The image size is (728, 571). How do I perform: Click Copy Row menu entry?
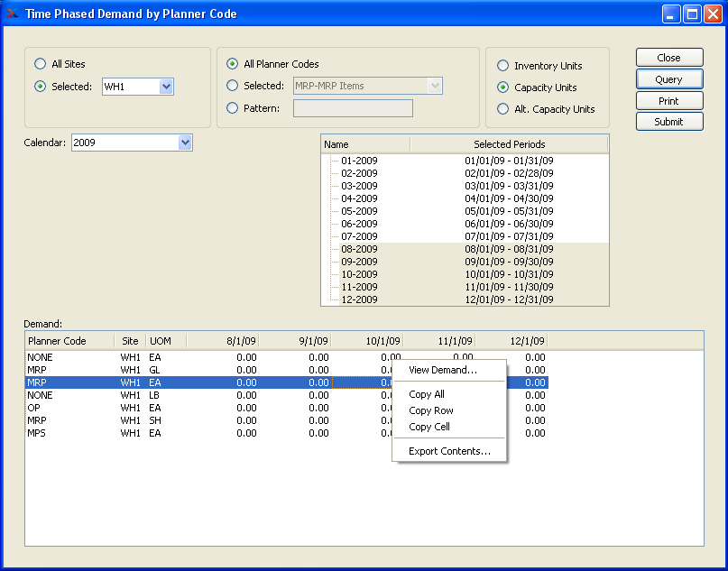click(x=431, y=410)
